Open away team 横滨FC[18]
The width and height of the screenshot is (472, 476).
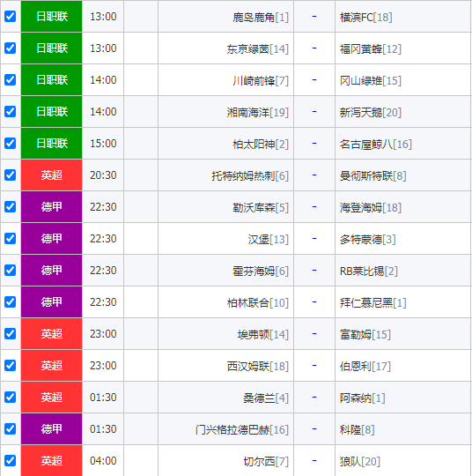click(365, 18)
